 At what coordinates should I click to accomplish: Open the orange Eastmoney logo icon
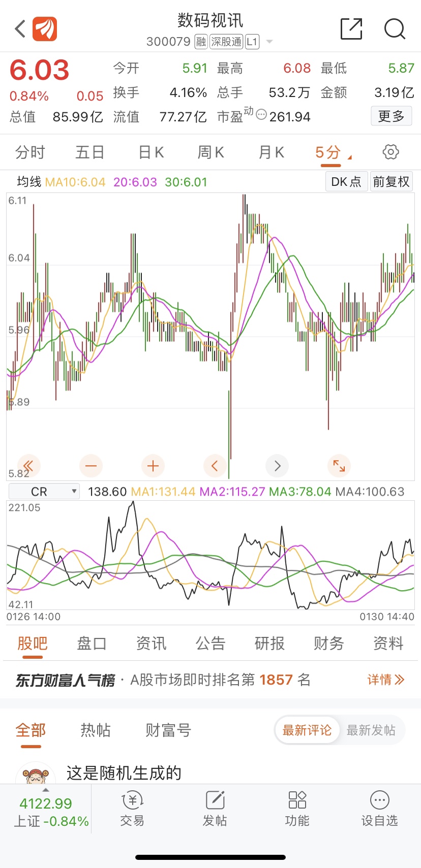tap(45, 29)
